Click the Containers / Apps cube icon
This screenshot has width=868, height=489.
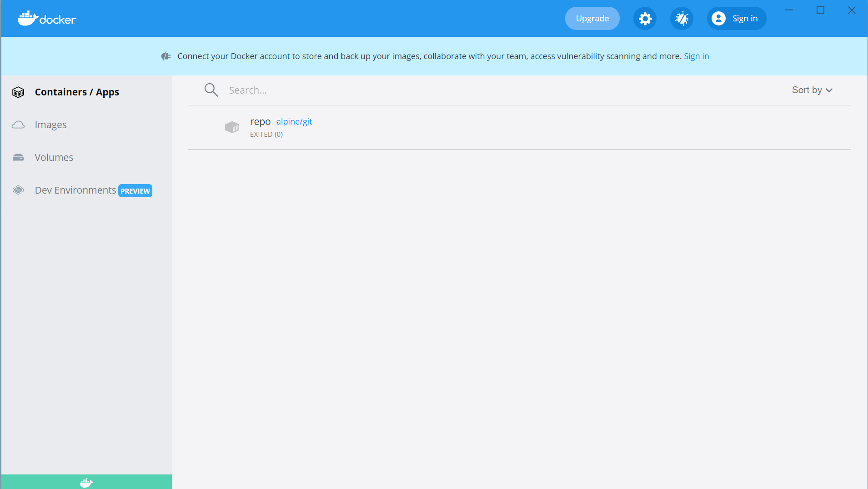coord(18,92)
